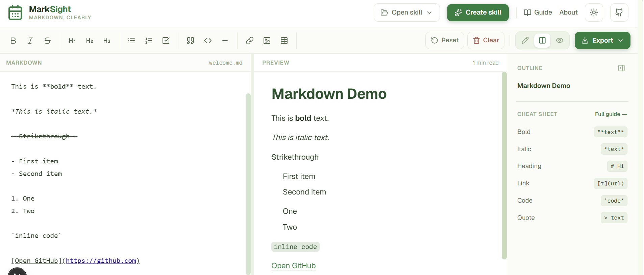Viewport: 644px width, 275px height.
Task: Click the ~~Strikethrough~~ line in the editor
Action: [44, 136]
